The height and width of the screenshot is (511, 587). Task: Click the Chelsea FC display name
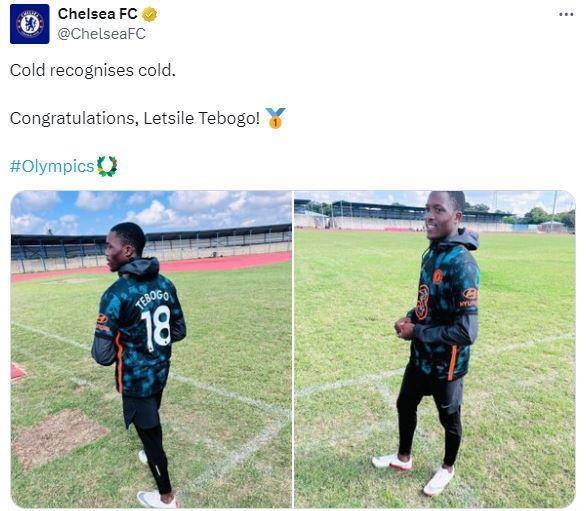(x=98, y=14)
